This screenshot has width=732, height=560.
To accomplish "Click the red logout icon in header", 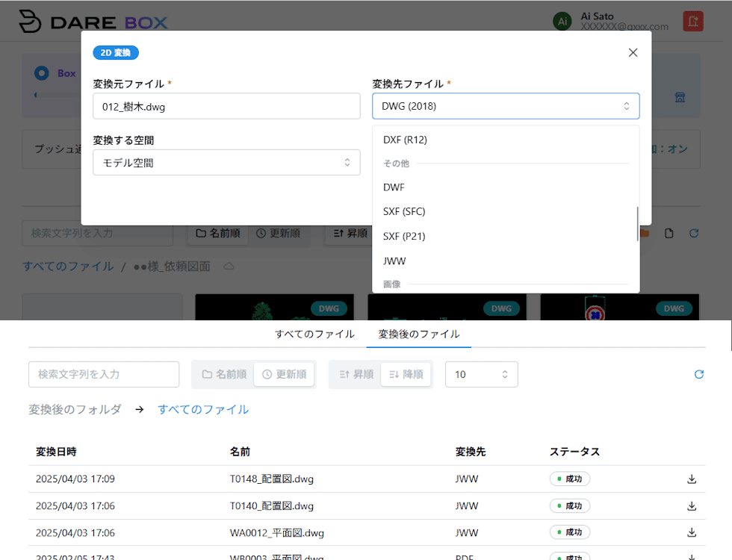I will [692, 22].
